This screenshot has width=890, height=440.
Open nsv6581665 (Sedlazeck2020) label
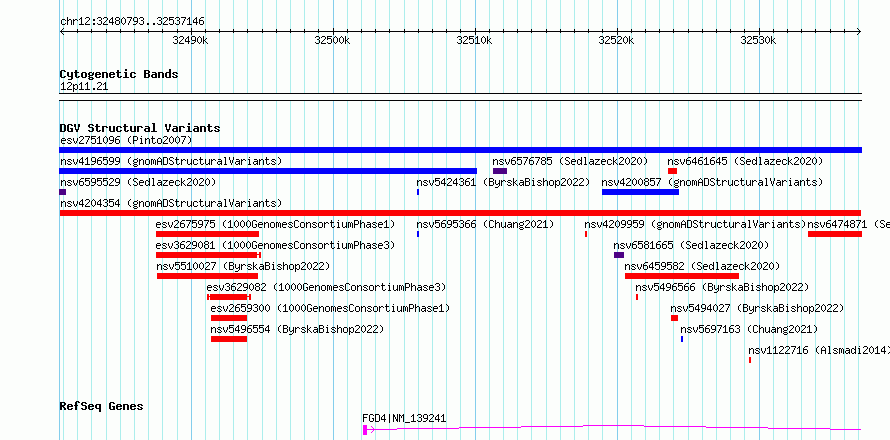tap(691, 245)
